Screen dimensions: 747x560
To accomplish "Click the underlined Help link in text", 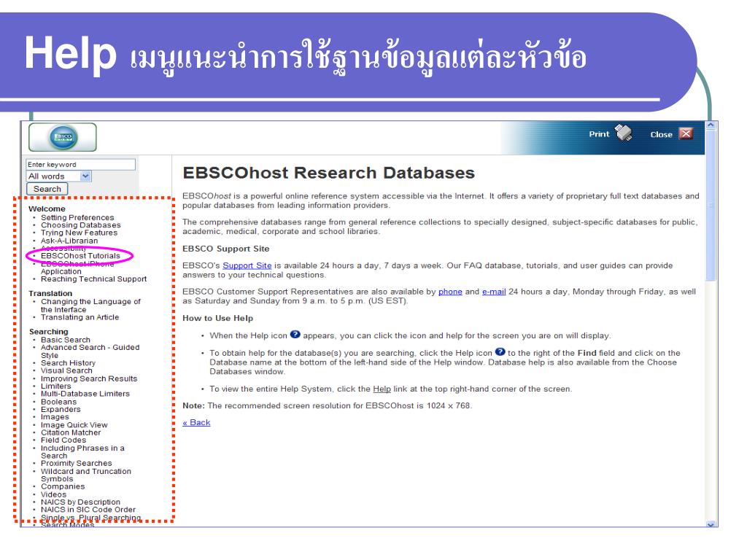I will (382, 389).
